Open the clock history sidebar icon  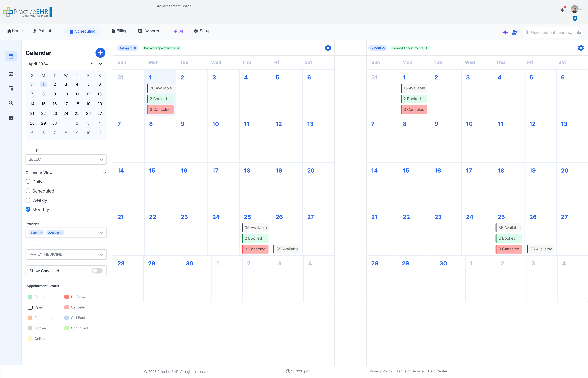pyautogui.click(x=11, y=118)
